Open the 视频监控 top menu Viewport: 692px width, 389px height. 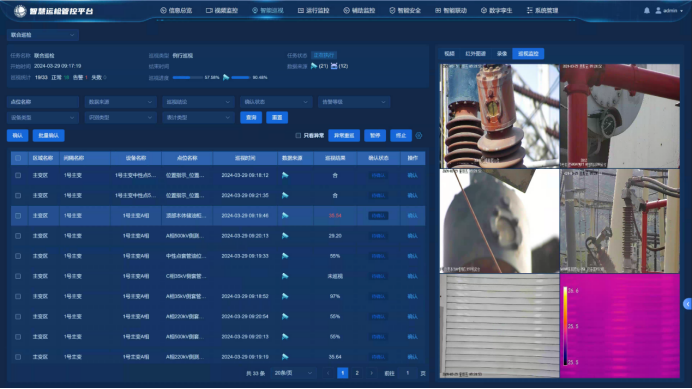(222, 10)
